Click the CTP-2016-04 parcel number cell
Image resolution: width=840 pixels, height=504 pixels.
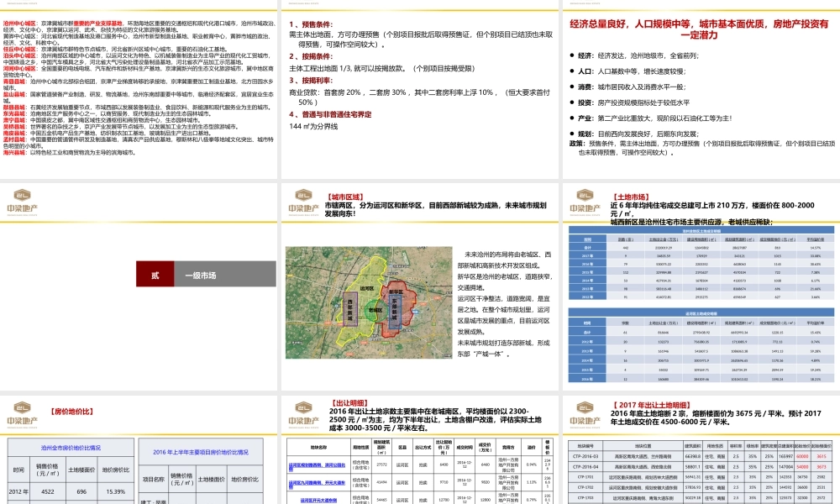click(x=585, y=466)
